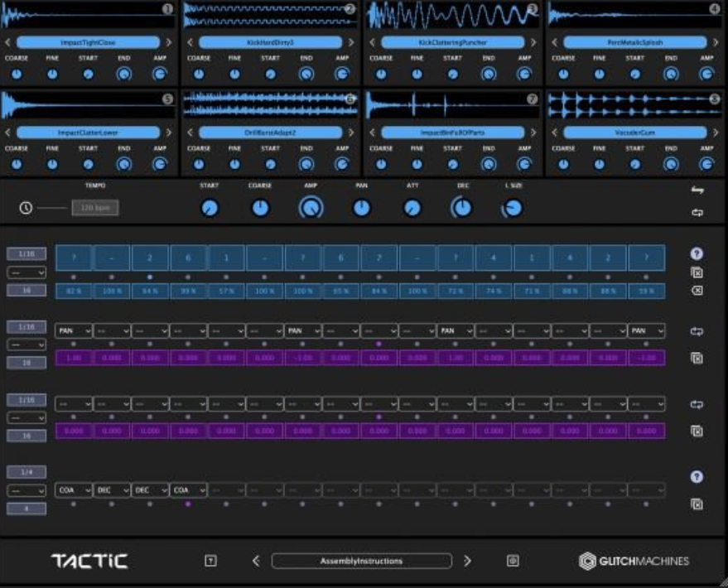Toggle the global loop icon below the reverse arrows
This screenshot has width=728, height=588.
(697, 213)
